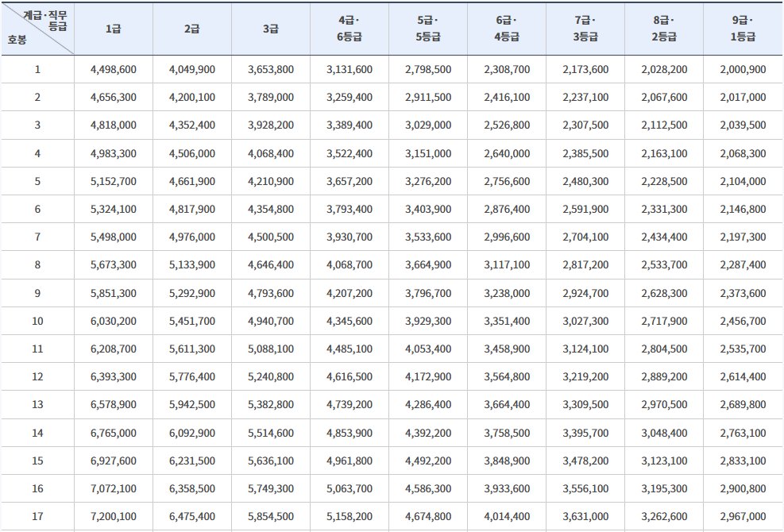Select the value 3,793,400
The width and height of the screenshot is (784, 532).
pos(350,209)
